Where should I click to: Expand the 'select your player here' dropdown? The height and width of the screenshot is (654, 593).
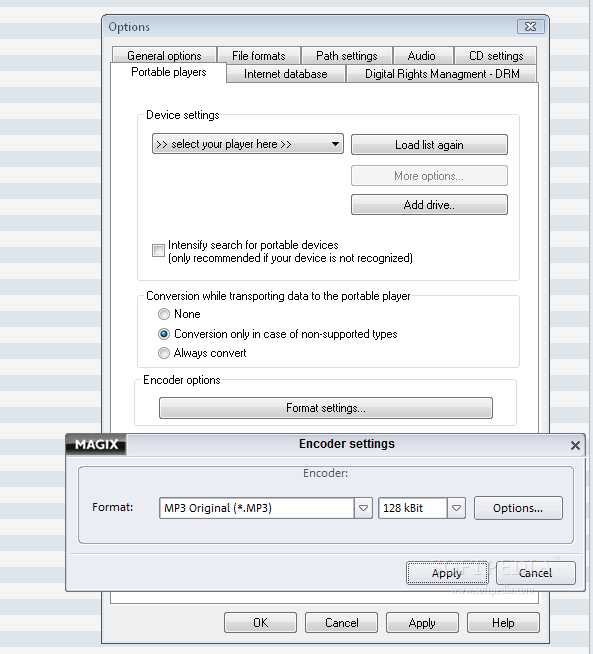[248, 144]
